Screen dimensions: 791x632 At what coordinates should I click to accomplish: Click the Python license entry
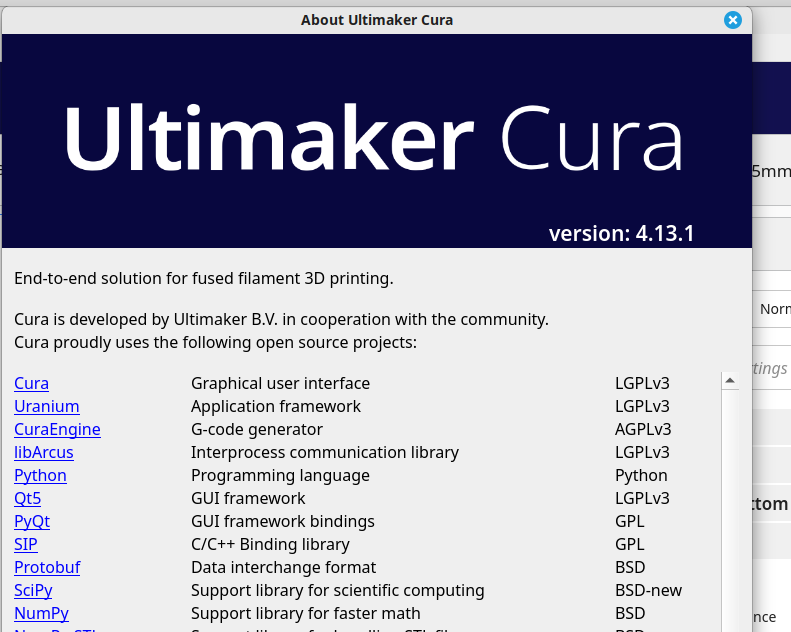coord(641,476)
